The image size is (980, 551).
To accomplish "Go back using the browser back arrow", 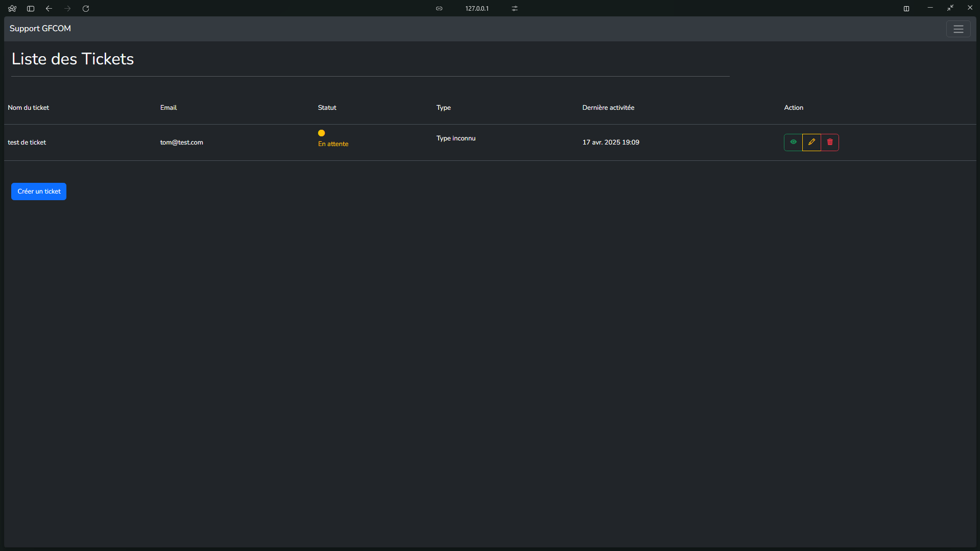I will tap(49, 9).
